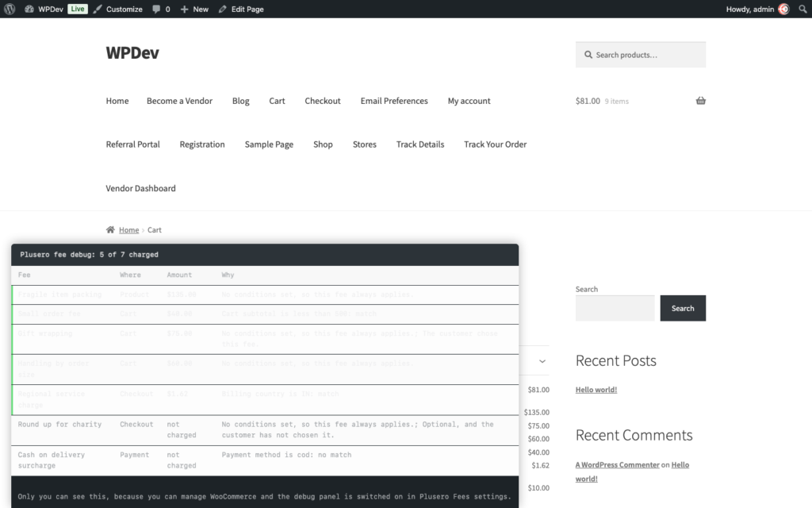Click the WPDev site title
This screenshot has width=812, height=508.
tap(132, 52)
